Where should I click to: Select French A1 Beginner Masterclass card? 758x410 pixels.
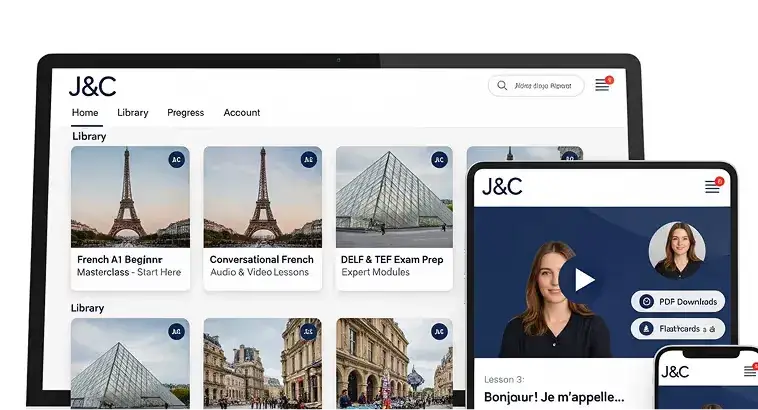131,219
